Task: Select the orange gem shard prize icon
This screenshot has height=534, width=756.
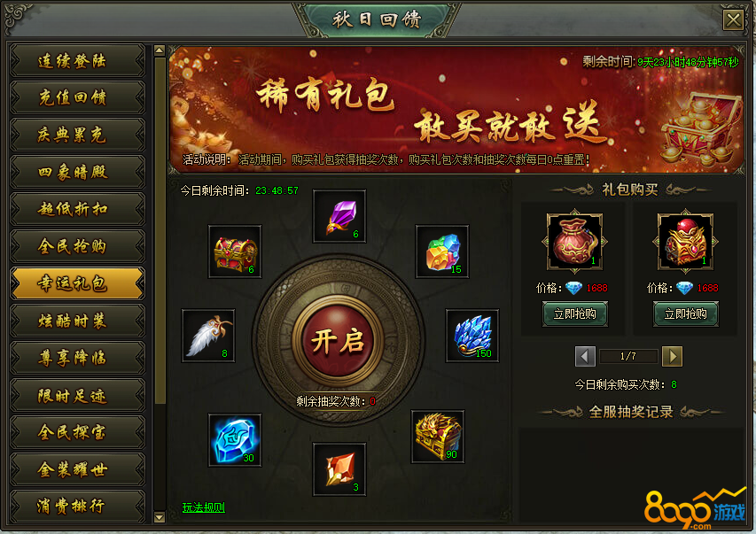Action: 339,469
